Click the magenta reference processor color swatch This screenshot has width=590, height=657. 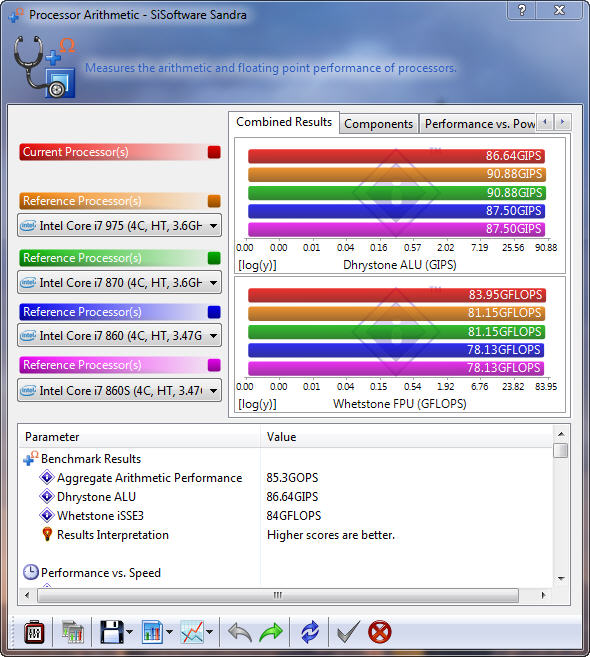[214, 365]
